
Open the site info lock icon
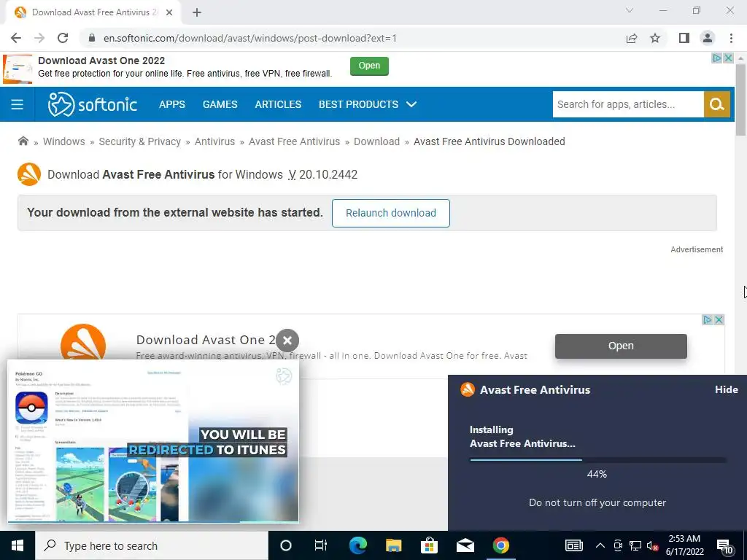coord(92,38)
